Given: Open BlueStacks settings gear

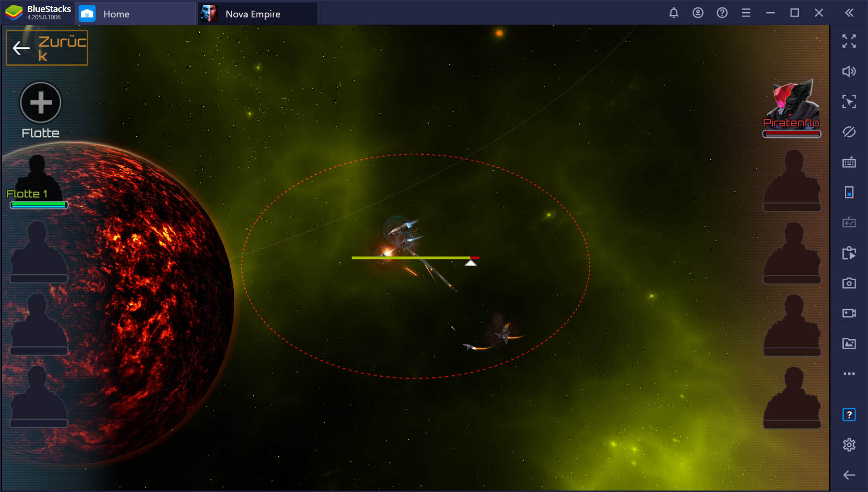Looking at the screenshot, I should [849, 445].
